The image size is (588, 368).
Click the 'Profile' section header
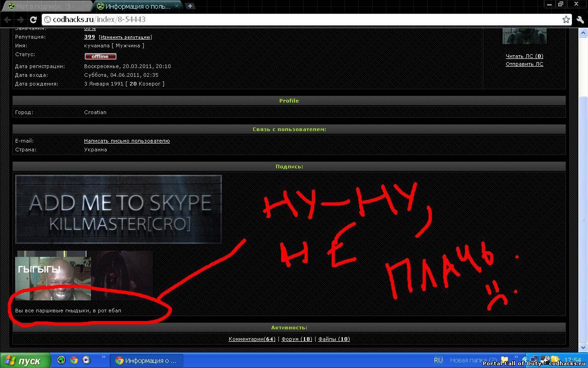(x=289, y=101)
